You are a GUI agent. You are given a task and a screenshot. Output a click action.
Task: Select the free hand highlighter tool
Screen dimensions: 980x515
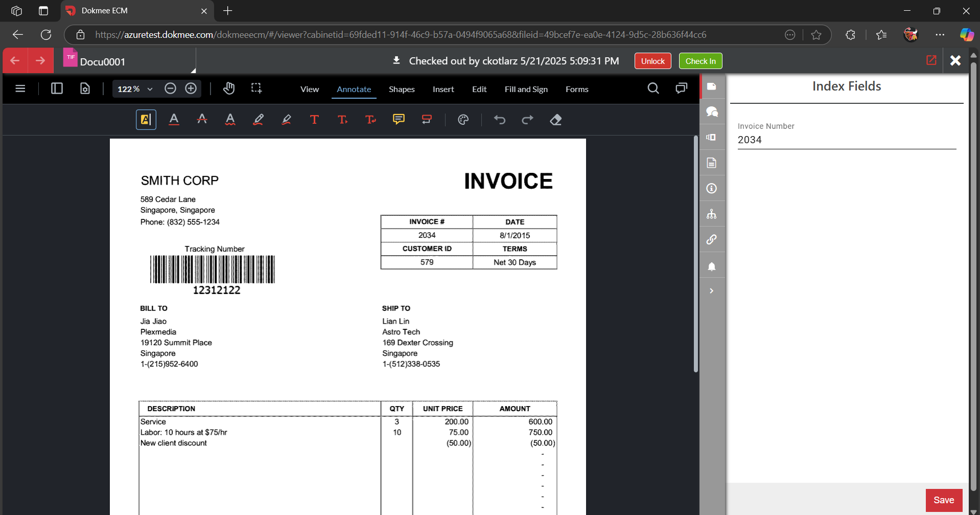(x=286, y=120)
